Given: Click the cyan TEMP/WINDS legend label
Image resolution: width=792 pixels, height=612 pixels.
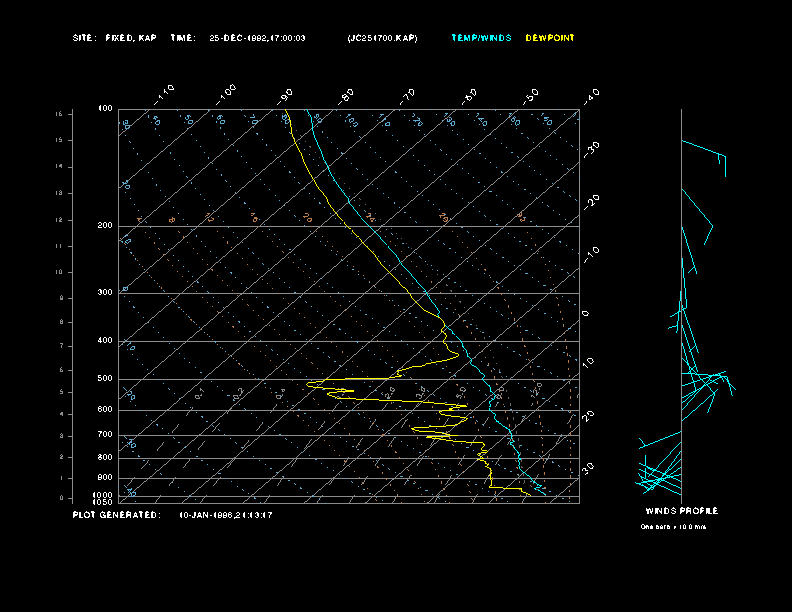Looking at the screenshot, I should point(480,38).
